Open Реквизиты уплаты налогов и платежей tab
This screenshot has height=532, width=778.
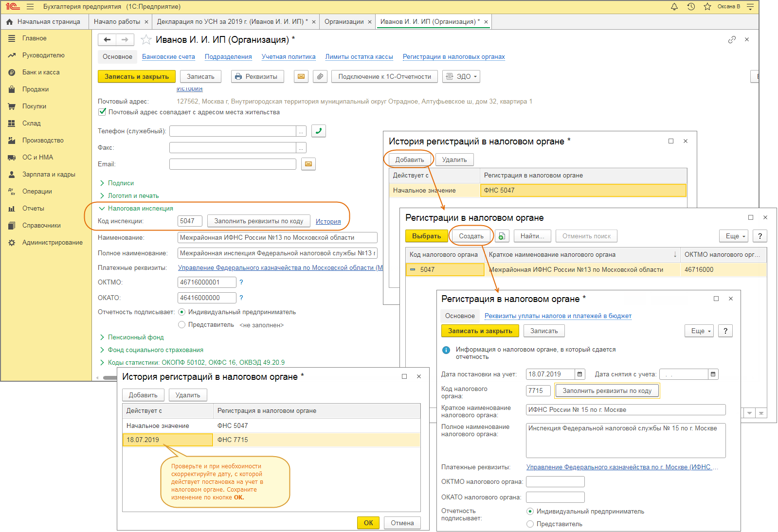tap(558, 316)
